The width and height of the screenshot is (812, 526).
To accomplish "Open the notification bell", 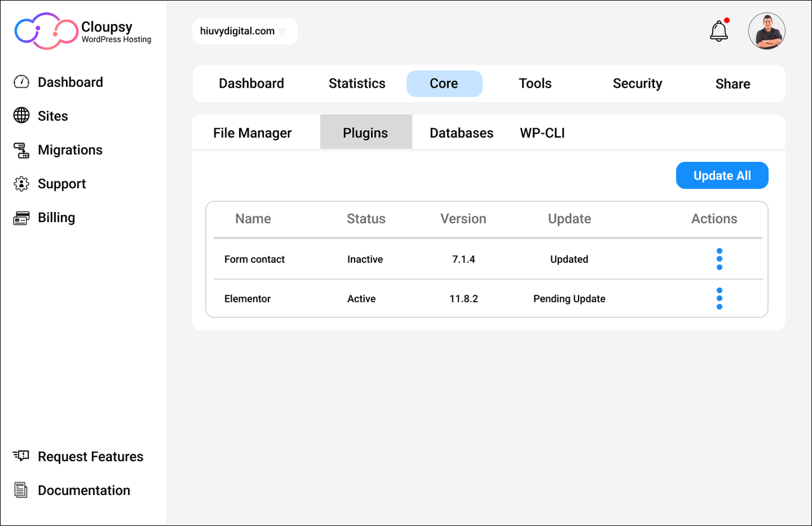I will 718,30.
